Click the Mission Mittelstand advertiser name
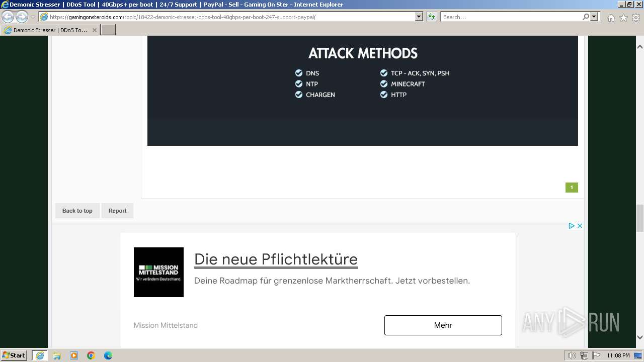The height and width of the screenshot is (362, 644). (x=166, y=325)
